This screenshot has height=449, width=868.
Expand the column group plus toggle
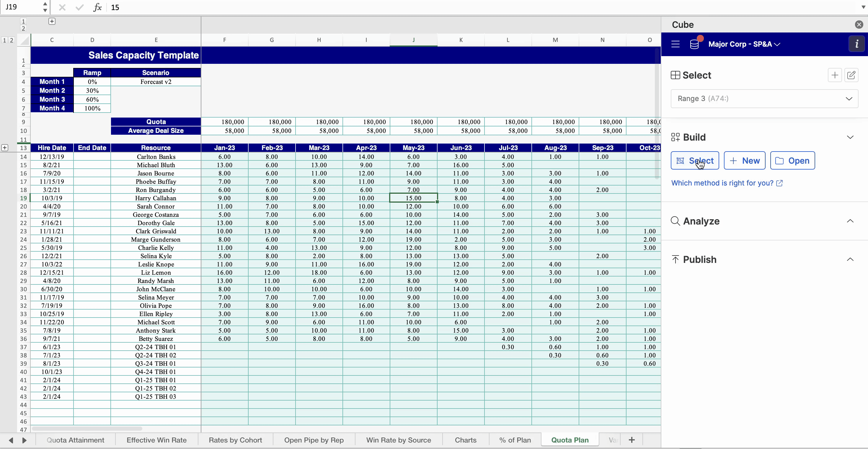pos(52,21)
